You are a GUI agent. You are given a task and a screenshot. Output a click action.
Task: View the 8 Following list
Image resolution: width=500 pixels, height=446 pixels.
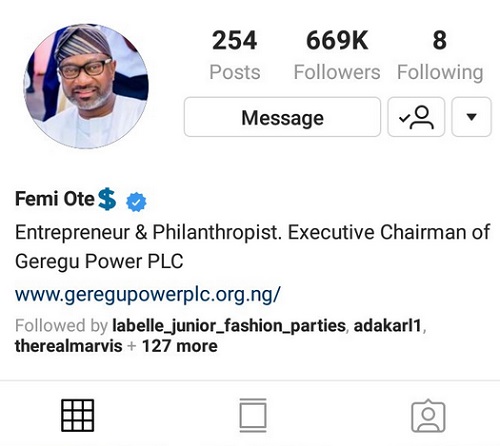coord(440,55)
